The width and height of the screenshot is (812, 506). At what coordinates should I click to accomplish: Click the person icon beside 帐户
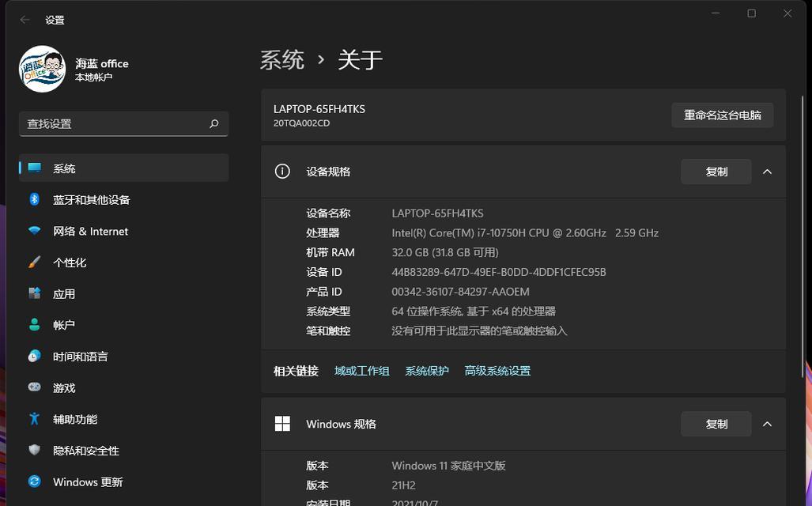[34, 325]
